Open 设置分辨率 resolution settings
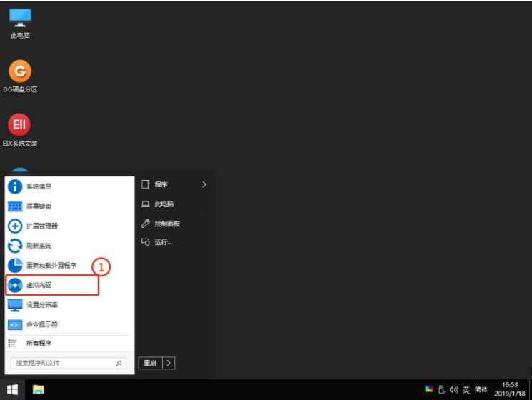This screenshot has height=400, width=532. click(x=41, y=305)
